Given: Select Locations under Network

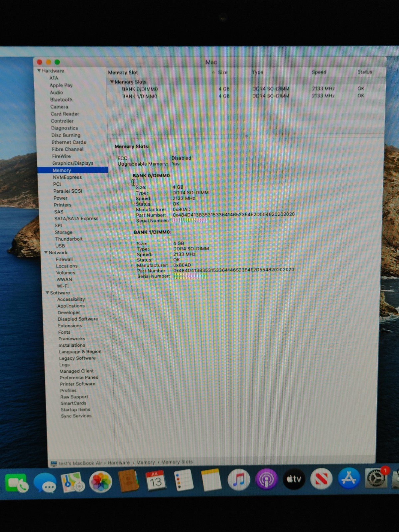Looking at the screenshot, I should [x=67, y=266].
